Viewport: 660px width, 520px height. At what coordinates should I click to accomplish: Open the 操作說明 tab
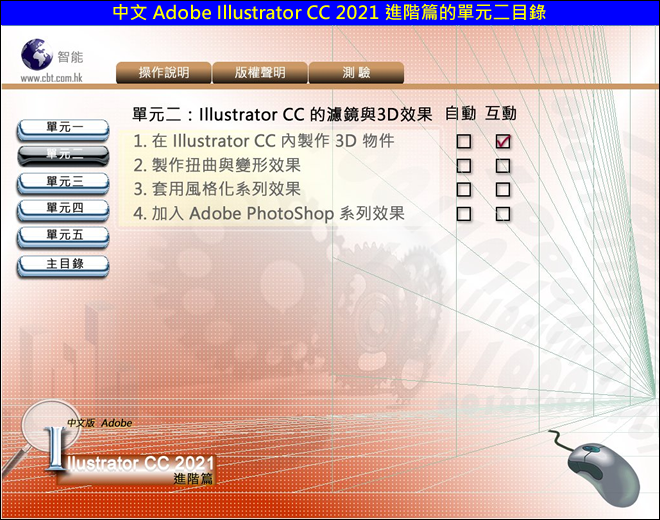(163, 73)
